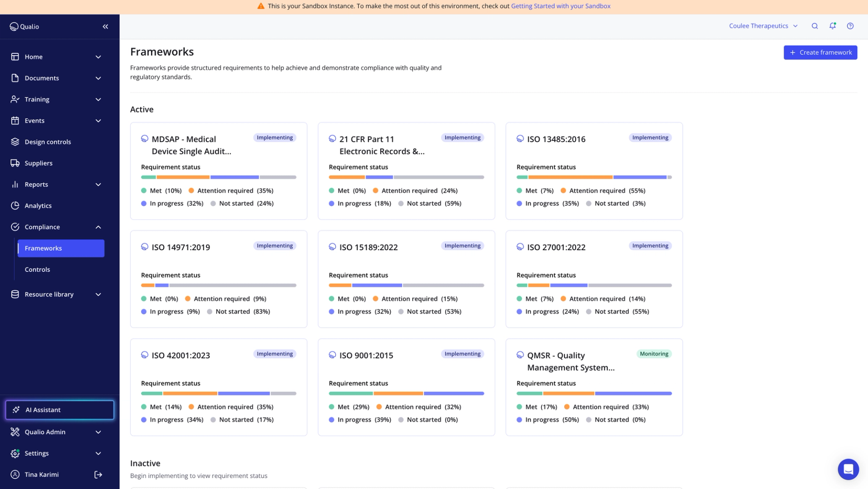This screenshot has width=868, height=489.
Task: Click the ISO 13485:2016 card icon
Action: [x=520, y=139]
